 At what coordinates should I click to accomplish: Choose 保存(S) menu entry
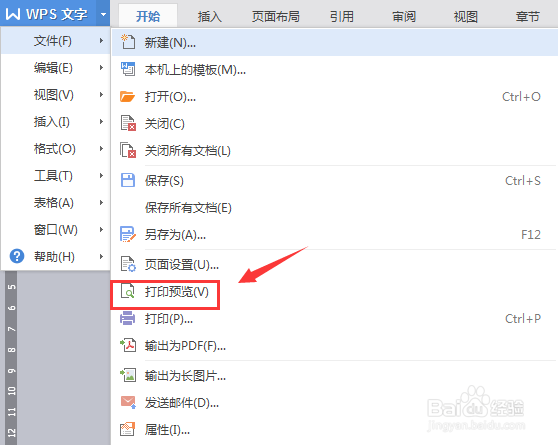click(x=335, y=180)
